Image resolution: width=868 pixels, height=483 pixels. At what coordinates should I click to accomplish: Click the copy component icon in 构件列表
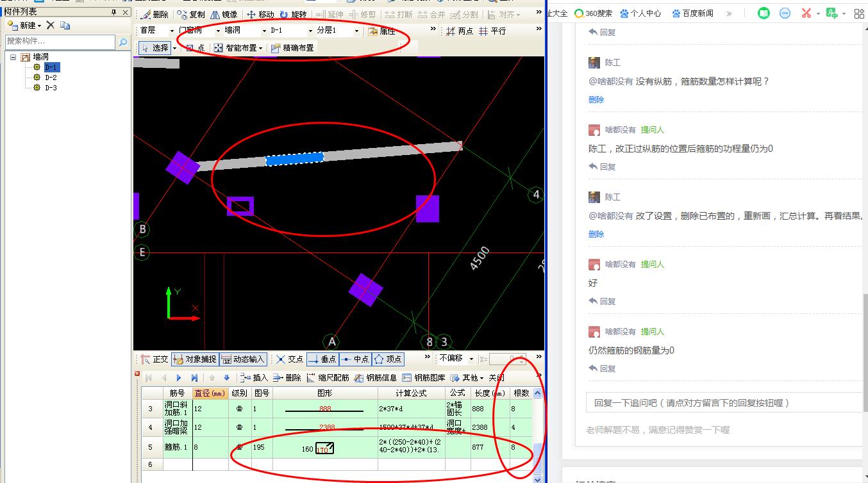65,25
